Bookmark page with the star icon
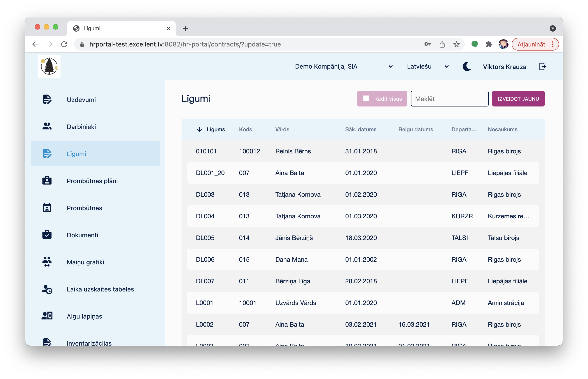Image resolution: width=588 pixels, height=379 pixels. [x=456, y=44]
